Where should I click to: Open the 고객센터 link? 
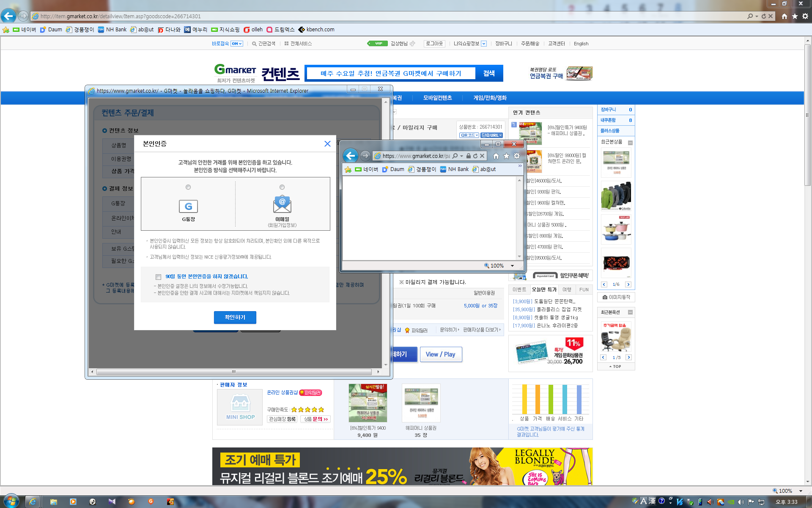pyautogui.click(x=557, y=44)
